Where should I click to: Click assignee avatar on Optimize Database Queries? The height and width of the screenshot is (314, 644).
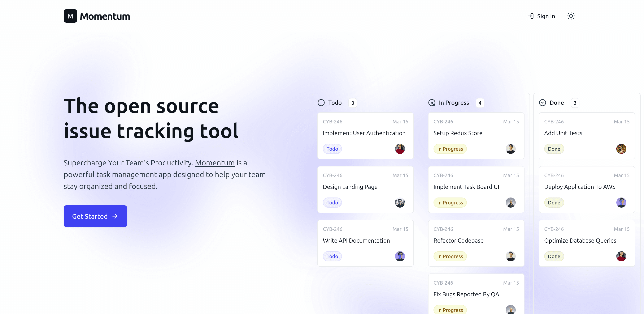click(621, 256)
